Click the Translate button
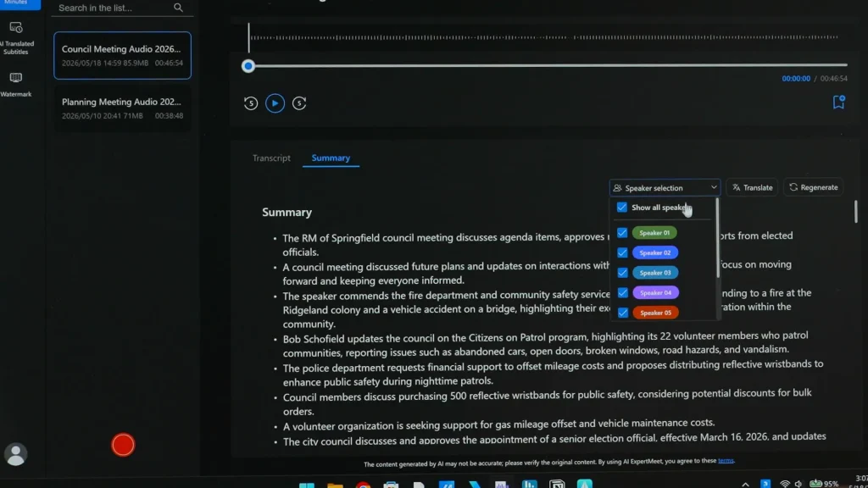 tap(753, 187)
